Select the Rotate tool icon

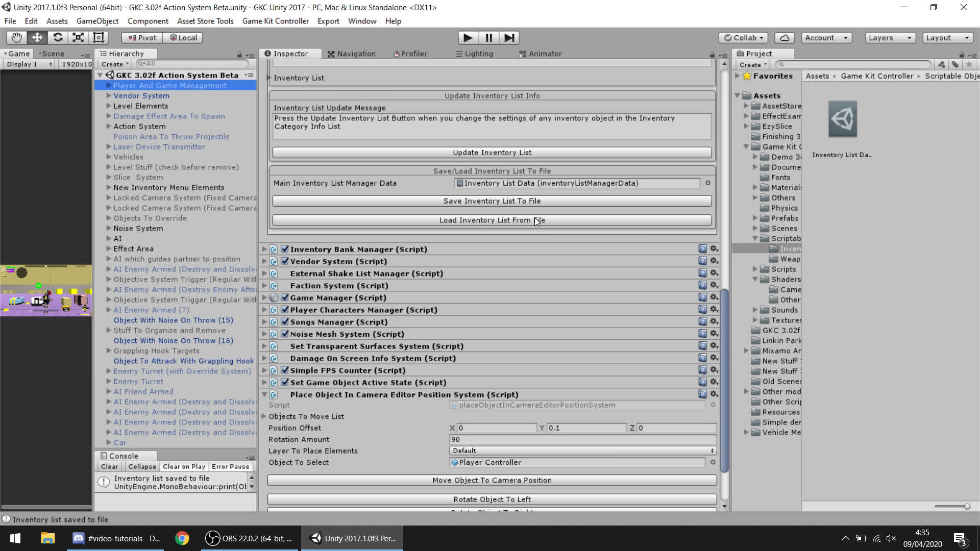coord(58,38)
